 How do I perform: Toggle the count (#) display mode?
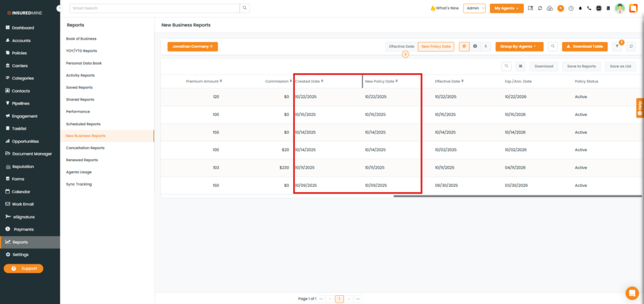[x=464, y=47]
